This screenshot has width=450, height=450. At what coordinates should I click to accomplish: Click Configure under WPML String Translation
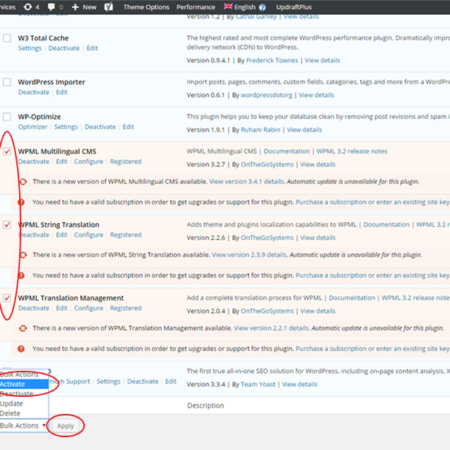tap(89, 235)
